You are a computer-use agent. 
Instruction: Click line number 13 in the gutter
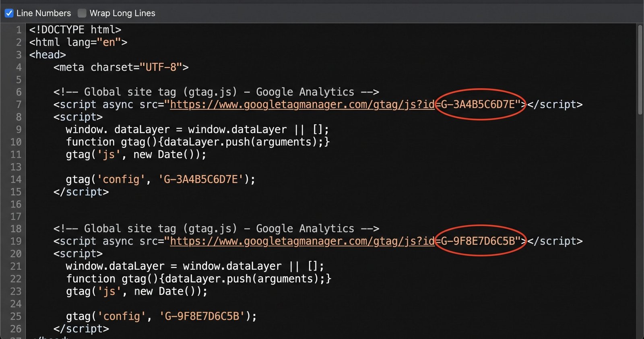coord(16,167)
